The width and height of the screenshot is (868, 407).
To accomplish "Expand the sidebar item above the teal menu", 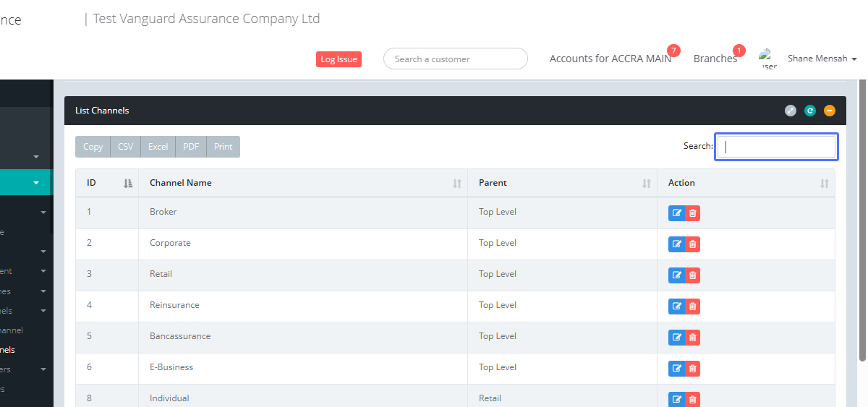I will click(35, 156).
